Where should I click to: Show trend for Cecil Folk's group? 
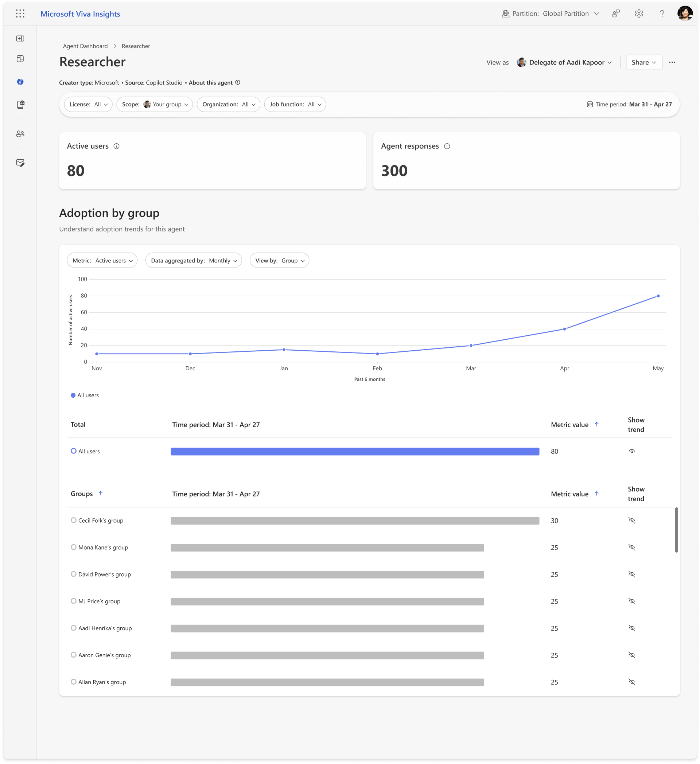click(x=631, y=520)
